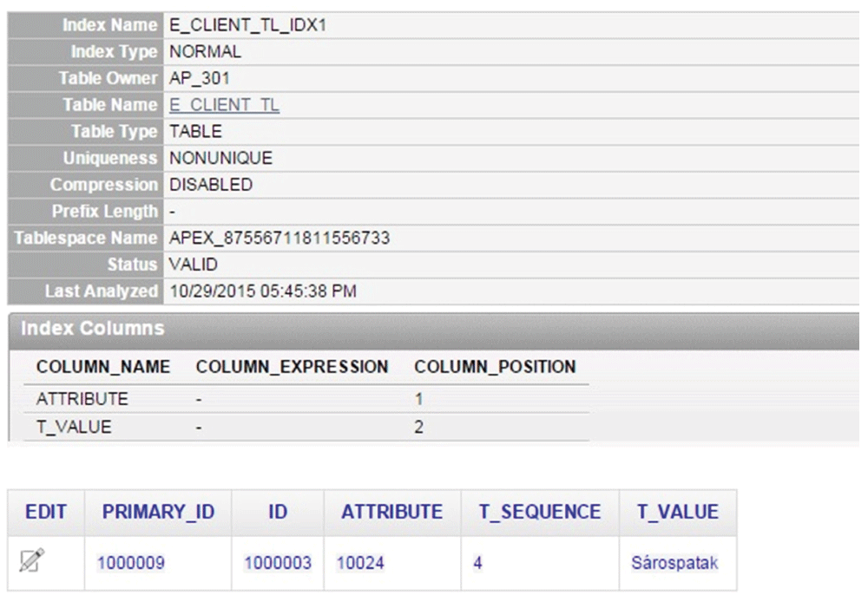Image resolution: width=868 pixels, height=602 pixels.
Task: Select the T_SEQUENCE value 4
Action: click(477, 563)
